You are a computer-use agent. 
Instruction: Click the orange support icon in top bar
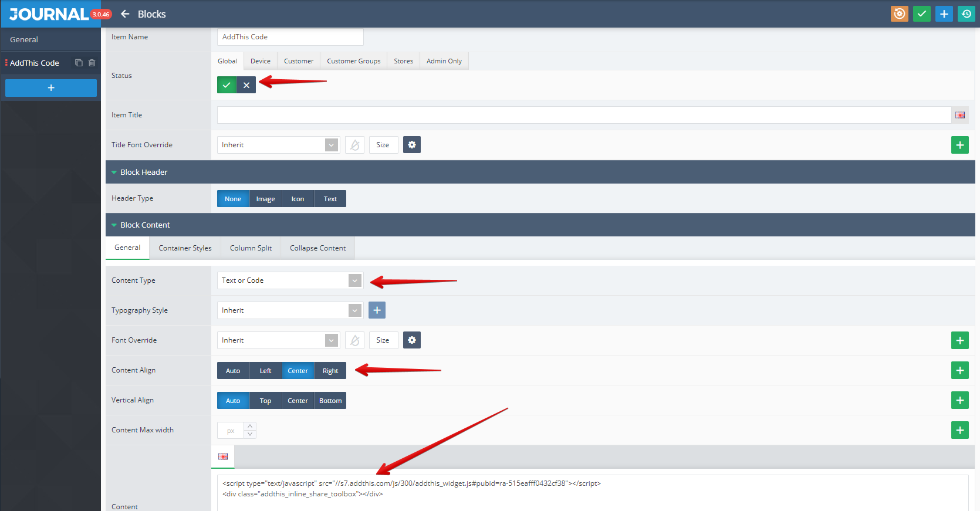[x=899, y=13]
